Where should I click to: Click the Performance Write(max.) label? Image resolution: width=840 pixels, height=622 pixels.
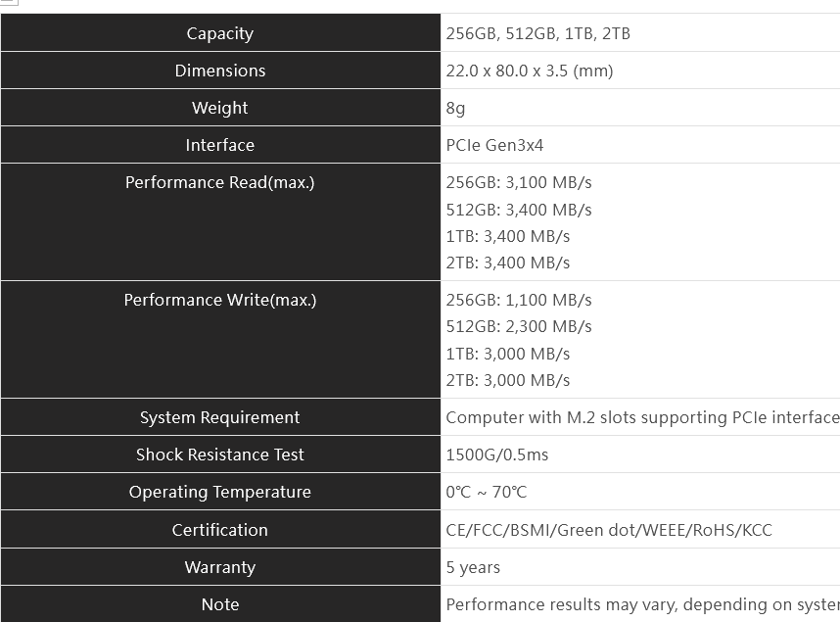click(220, 301)
